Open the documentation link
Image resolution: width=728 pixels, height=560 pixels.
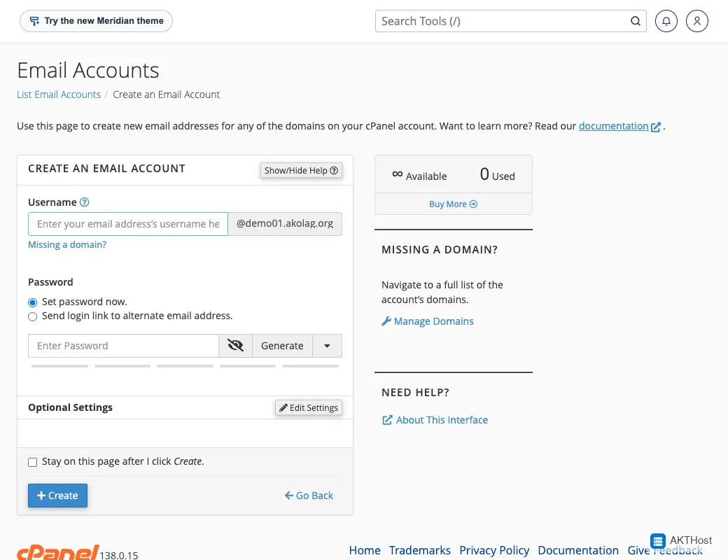[x=613, y=126]
